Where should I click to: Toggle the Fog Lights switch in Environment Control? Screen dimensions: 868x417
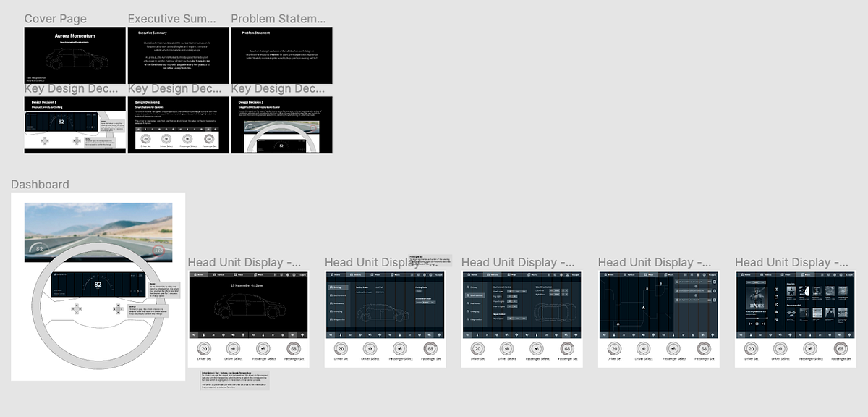(511, 296)
